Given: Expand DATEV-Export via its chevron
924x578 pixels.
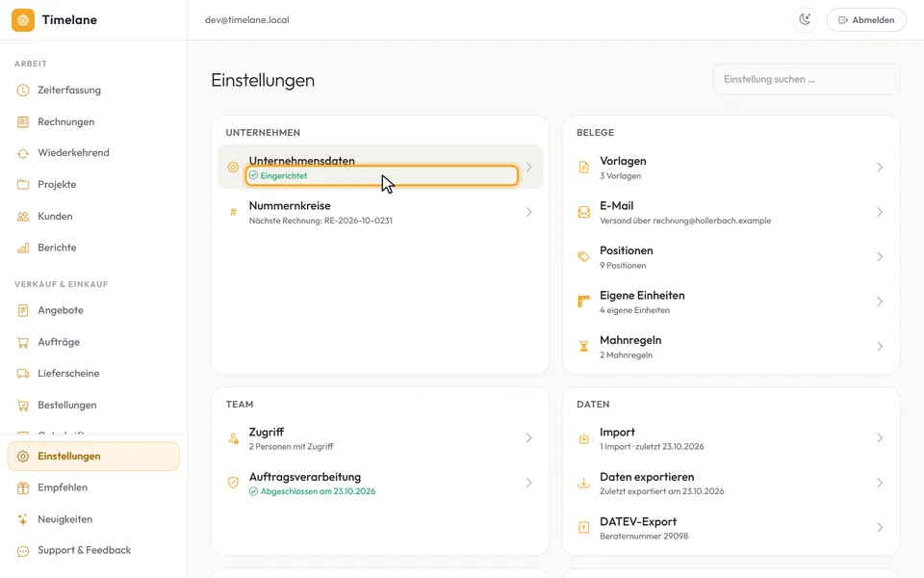Looking at the screenshot, I should [879, 527].
